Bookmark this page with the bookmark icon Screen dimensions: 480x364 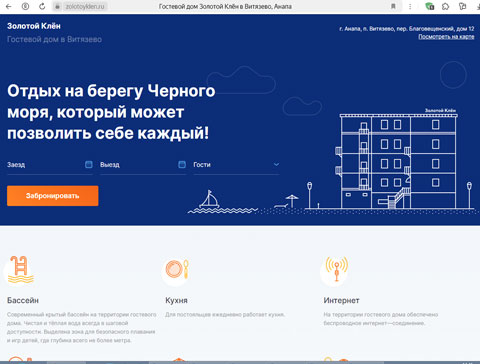[393, 6]
